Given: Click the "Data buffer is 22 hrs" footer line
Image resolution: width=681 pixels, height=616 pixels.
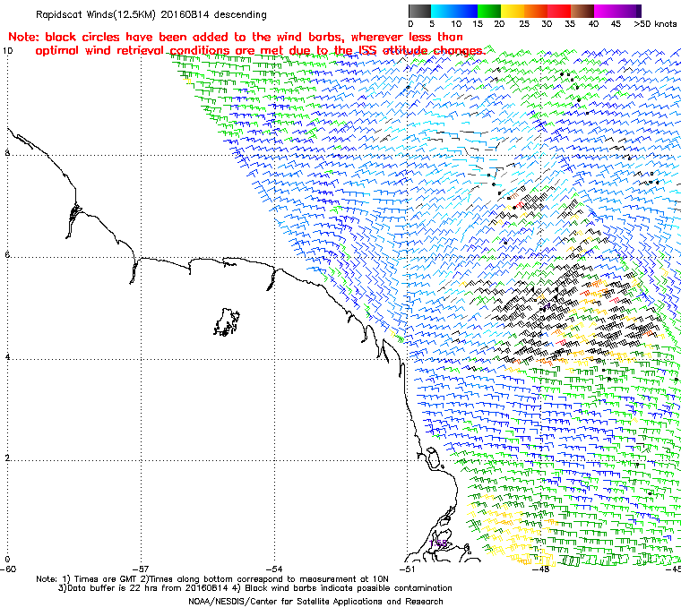Looking at the screenshot, I should point(255,588).
